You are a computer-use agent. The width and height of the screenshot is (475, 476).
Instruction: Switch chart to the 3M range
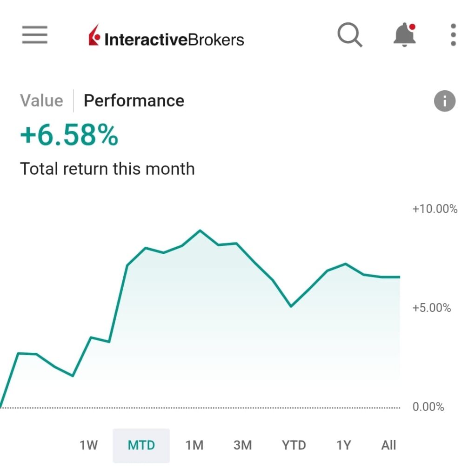(x=242, y=445)
